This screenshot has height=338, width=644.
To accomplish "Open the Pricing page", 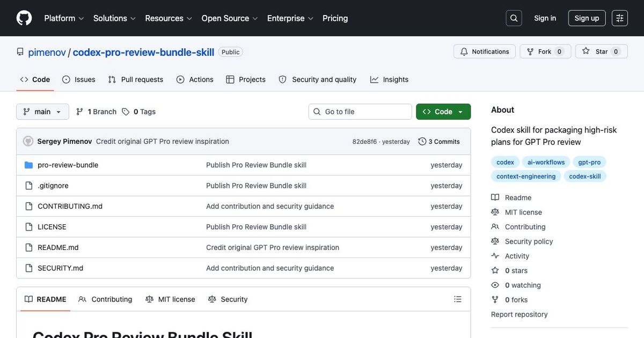I will 335,18.
